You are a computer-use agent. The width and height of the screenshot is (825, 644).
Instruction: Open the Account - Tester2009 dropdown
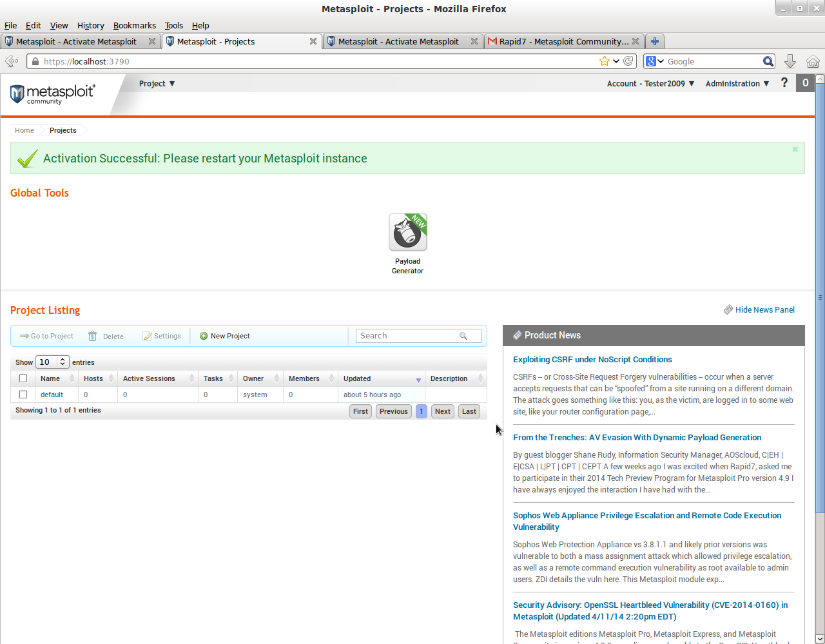tap(650, 83)
